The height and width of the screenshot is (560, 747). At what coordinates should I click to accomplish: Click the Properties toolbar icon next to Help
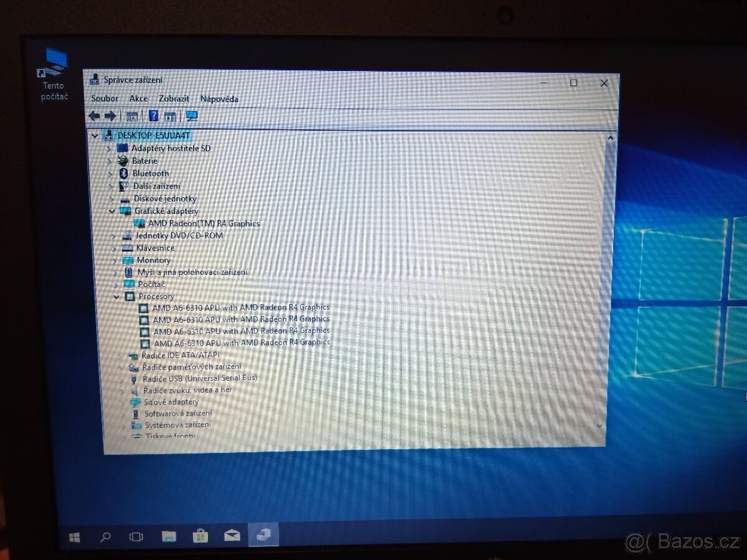(170, 116)
